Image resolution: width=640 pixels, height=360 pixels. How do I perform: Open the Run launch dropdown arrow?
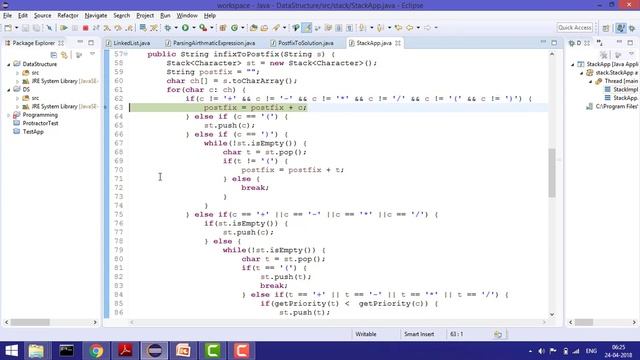(193, 28)
